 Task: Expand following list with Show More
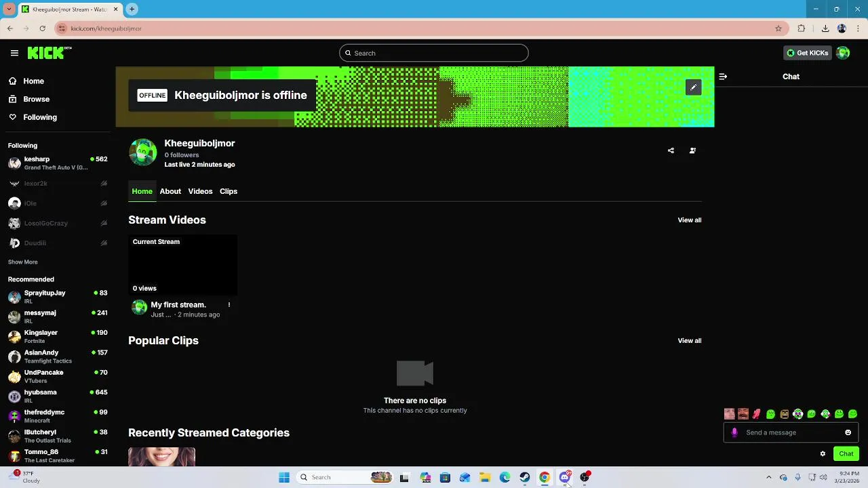pos(23,262)
